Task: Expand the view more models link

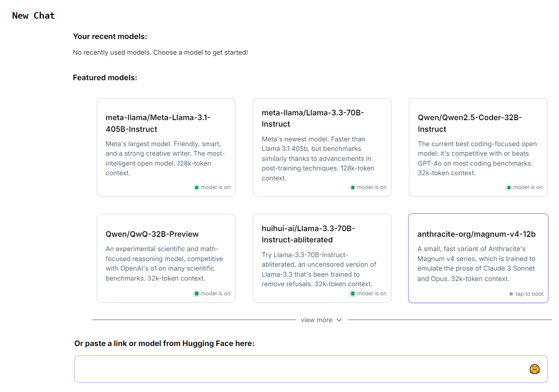Action: [x=321, y=320]
